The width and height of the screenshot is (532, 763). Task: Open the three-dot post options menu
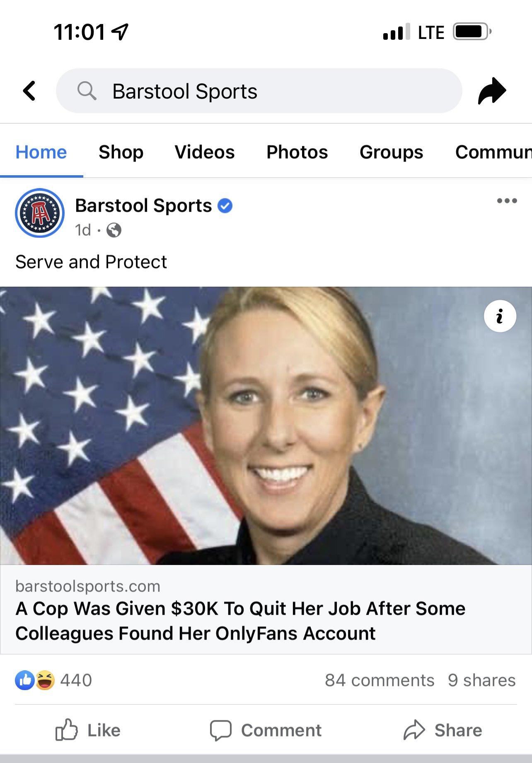tap(507, 201)
